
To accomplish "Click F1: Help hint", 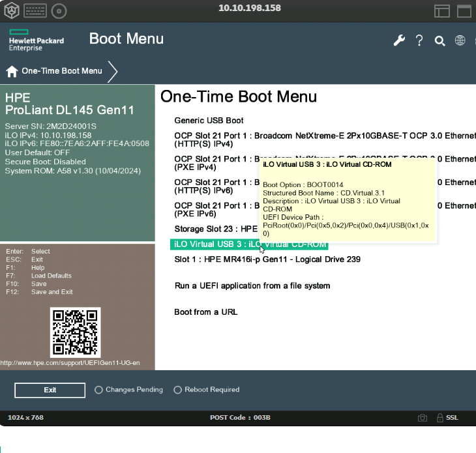I will click(x=25, y=268).
